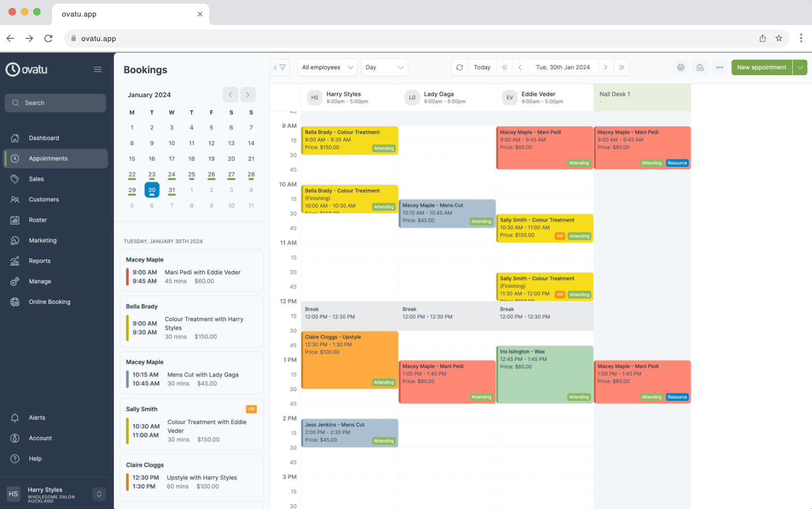Click the Nail Desk 1 column header
This screenshot has width=812, height=509.
pos(642,98)
